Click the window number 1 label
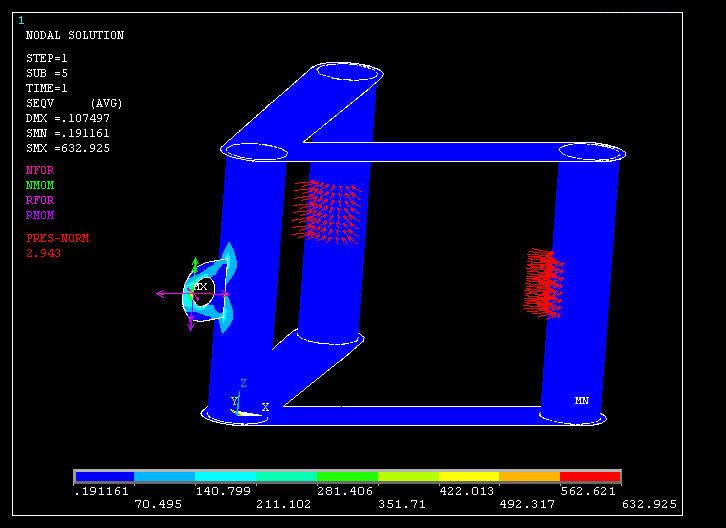Screen dimensions: 726x528 pyautogui.click(x=21, y=20)
